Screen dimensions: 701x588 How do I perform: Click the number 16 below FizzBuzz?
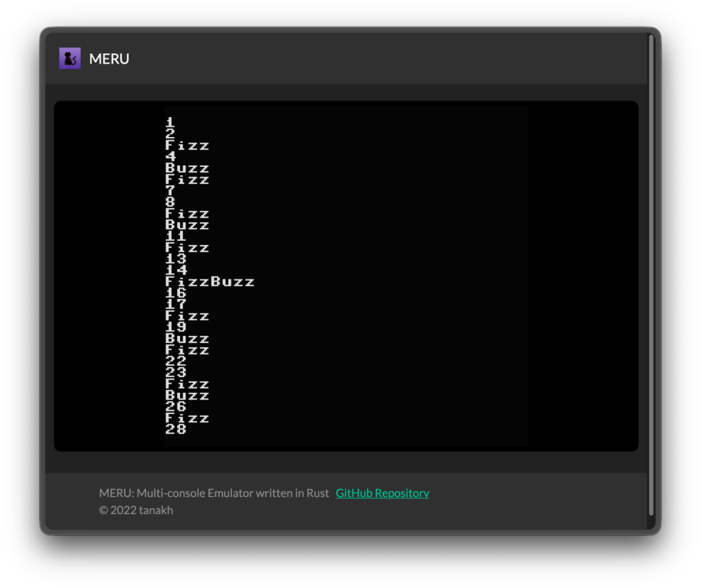point(176,293)
